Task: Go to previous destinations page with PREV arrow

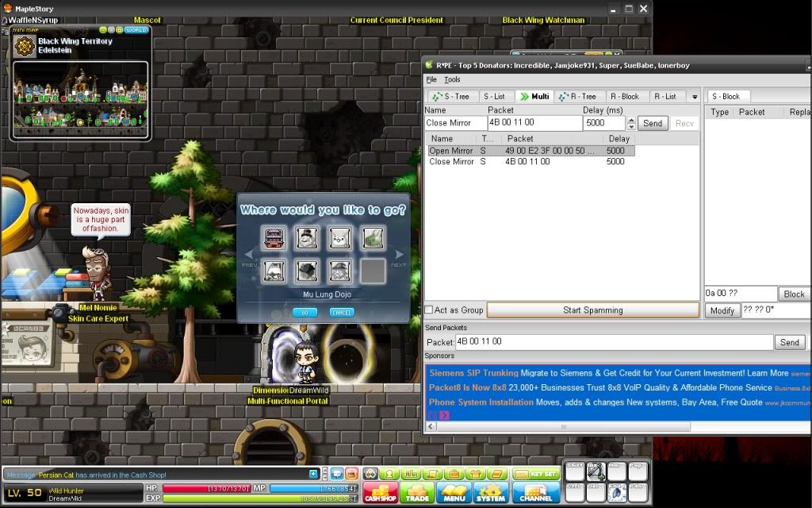Action: (x=249, y=256)
